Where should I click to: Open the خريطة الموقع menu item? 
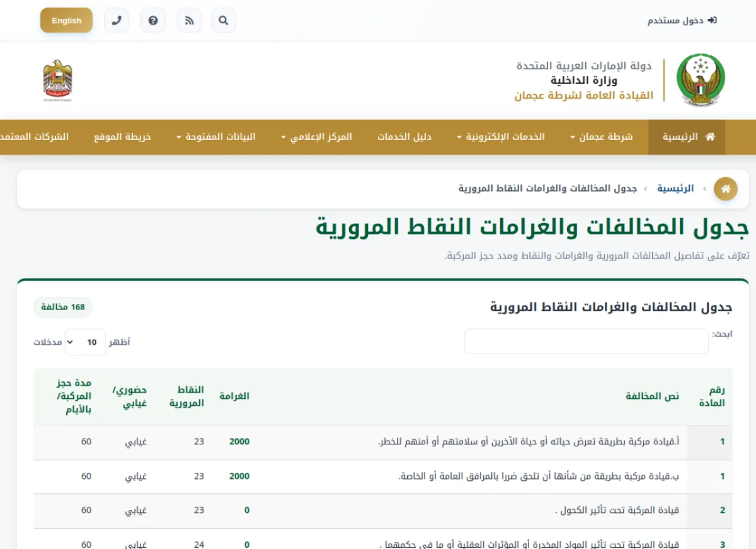pos(123,137)
